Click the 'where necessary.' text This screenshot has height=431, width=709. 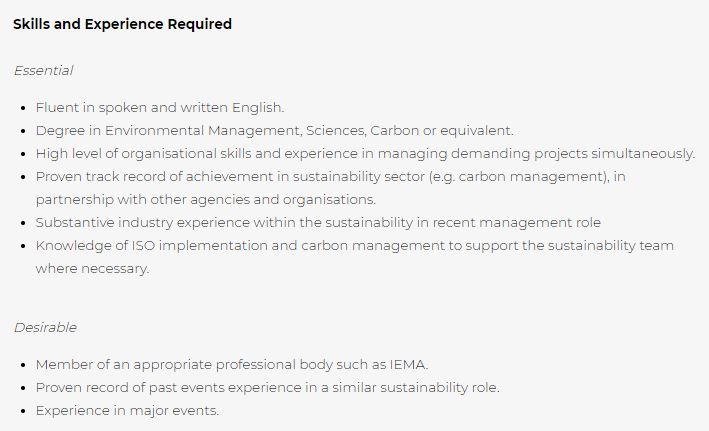(92, 269)
